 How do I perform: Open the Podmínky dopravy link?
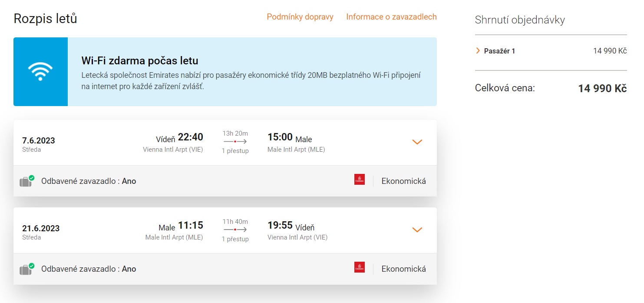click(300, 17)
